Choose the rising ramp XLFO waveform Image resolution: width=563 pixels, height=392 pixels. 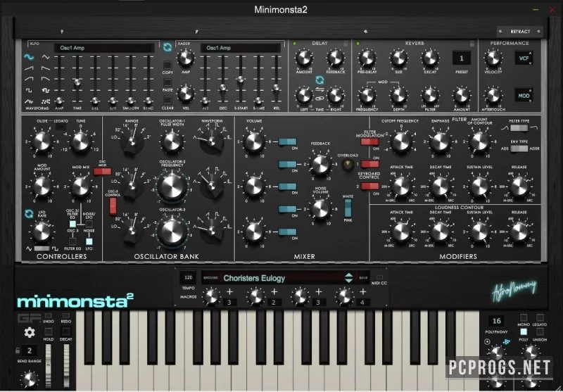click(x=29, y=68)
